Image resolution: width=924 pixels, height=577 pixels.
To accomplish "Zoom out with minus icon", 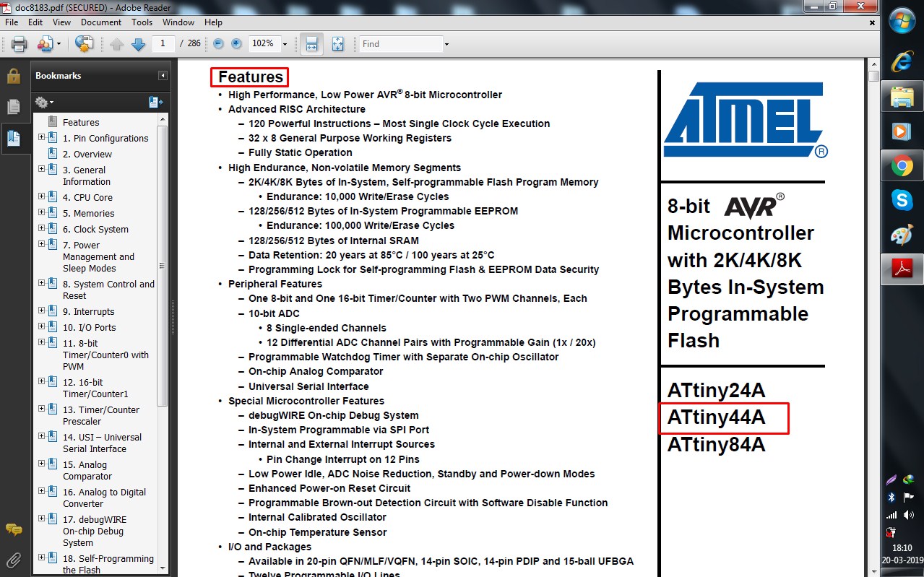I will click(219, 44).
